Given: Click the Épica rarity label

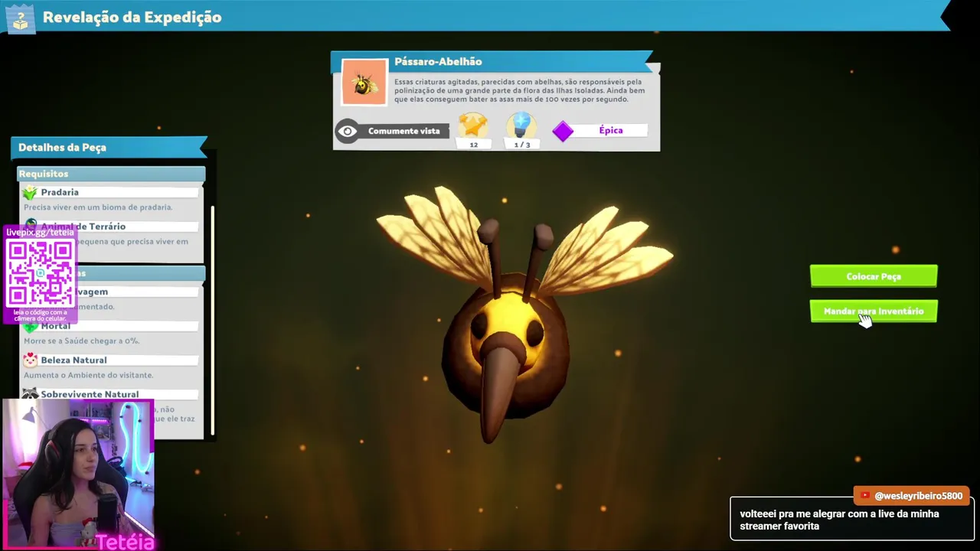Looking at the screenshot, I should point(611,130).
